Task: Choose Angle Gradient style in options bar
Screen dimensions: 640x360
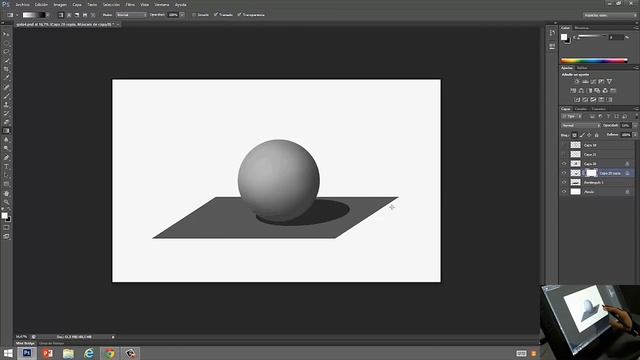Action: pyautogui.click(x=77, y=15)
